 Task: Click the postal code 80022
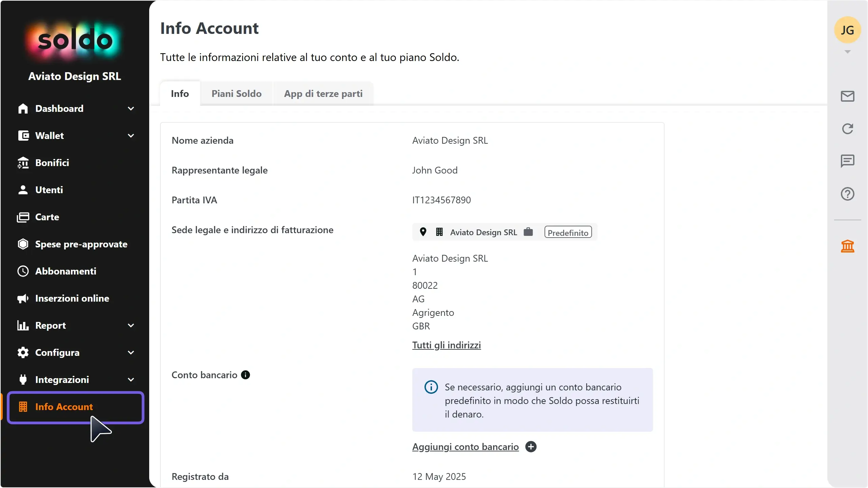425,285
